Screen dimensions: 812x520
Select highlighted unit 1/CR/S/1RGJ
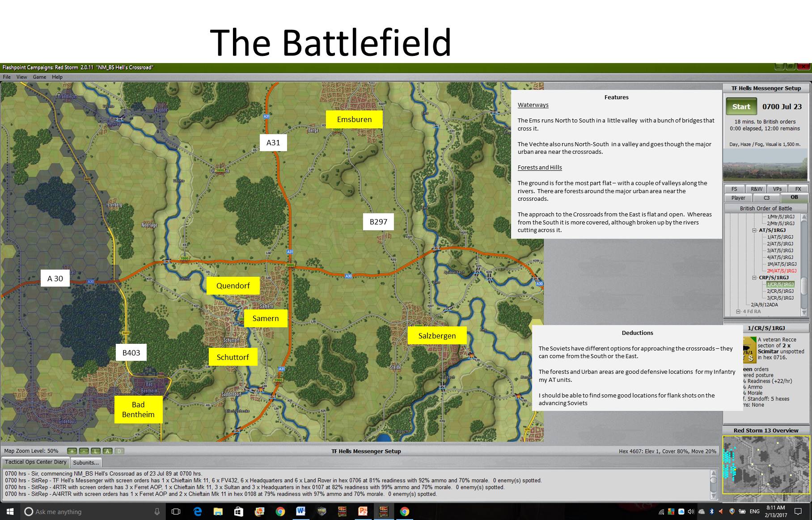click(x=780, y=284)
